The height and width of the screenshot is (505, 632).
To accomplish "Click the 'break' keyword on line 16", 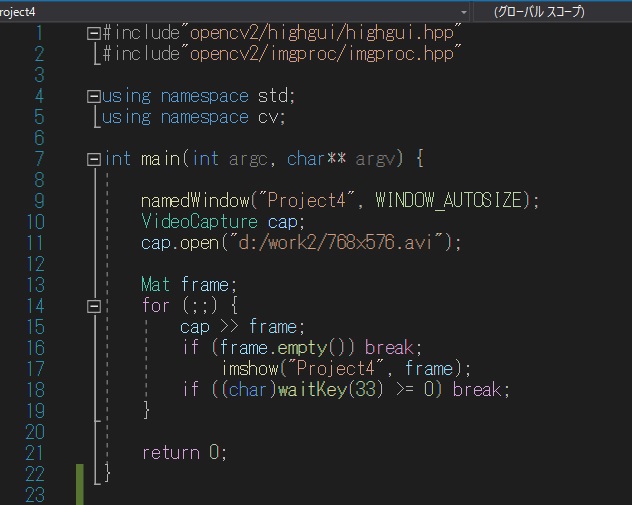I will [x=389, y=347].
